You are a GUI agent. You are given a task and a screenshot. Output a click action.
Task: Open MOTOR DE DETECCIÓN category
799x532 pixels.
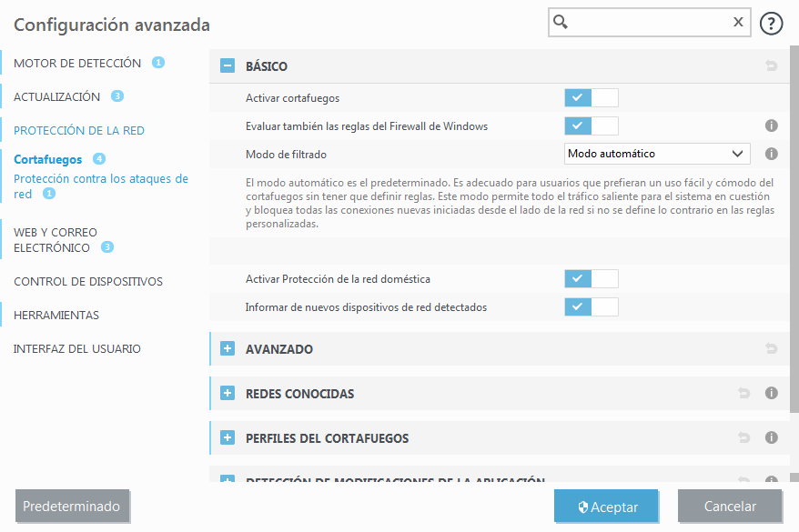point(77,63)
